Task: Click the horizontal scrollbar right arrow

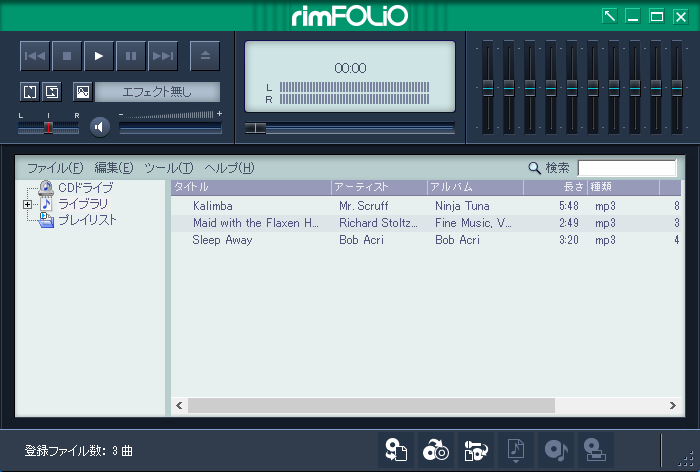Action: (x=672, y=405)
